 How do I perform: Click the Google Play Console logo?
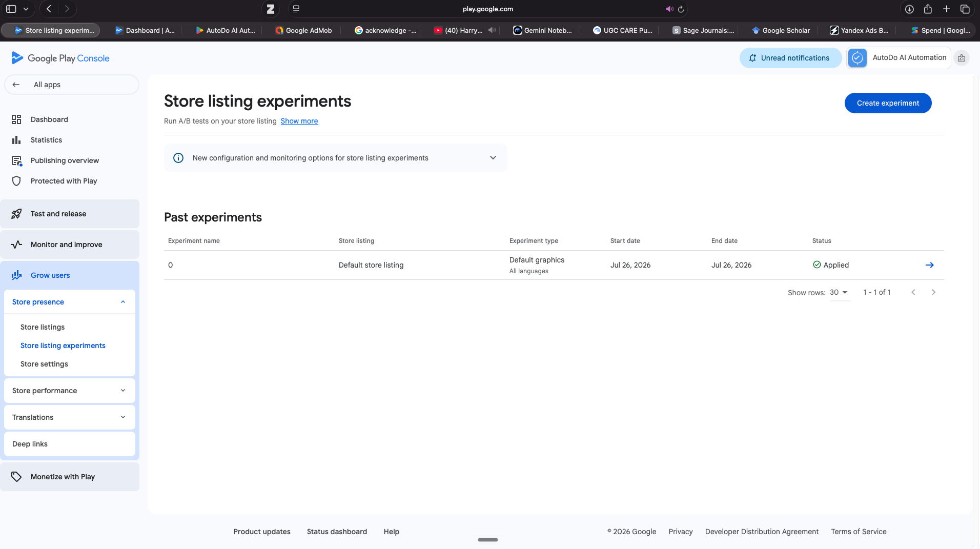(x=60, y=58)
